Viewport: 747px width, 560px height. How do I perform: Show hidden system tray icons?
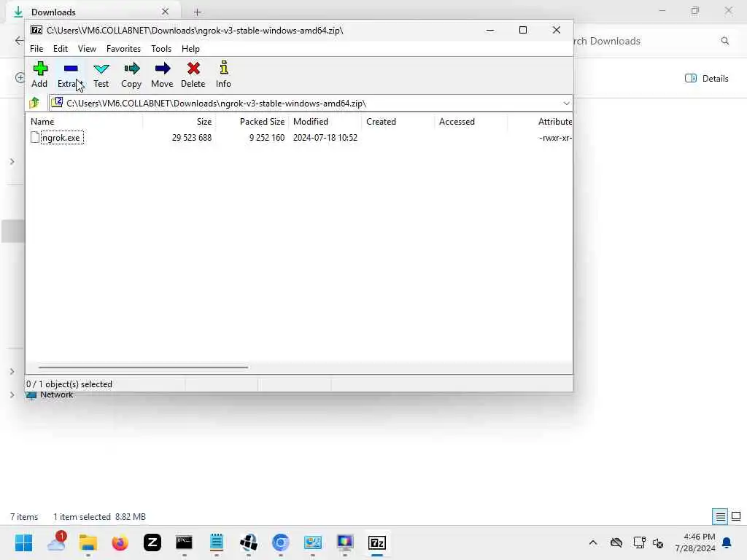click(593, 542)
